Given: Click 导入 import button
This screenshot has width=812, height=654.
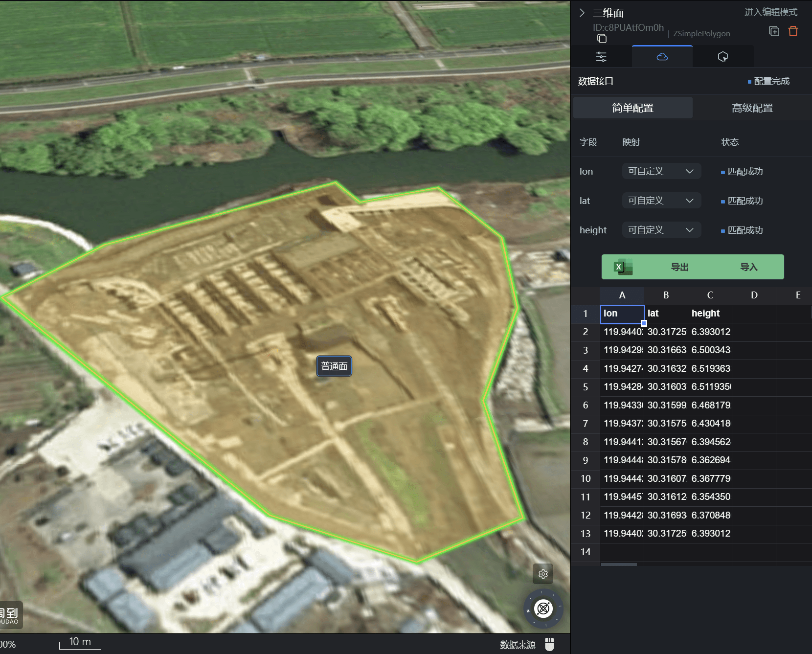Looking at the screenshot, I should [x=748, y=267].
